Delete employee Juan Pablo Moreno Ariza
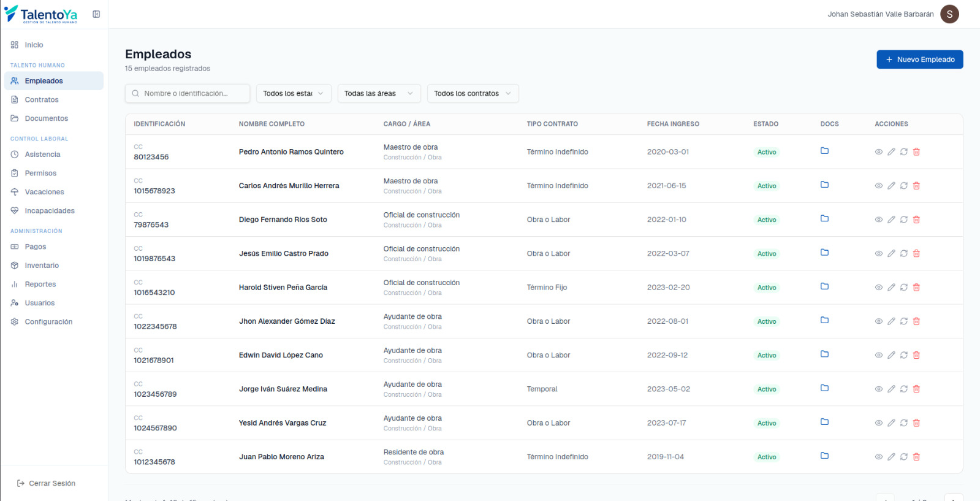The width and height of the screenshot is (980, 501). (916, 457)
